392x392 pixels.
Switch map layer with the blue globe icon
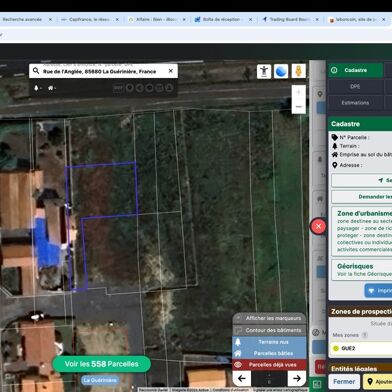(281, 71)
